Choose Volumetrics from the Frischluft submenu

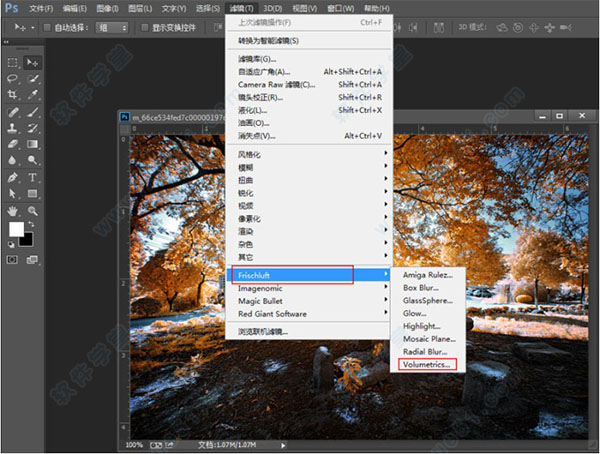(427, 365)
